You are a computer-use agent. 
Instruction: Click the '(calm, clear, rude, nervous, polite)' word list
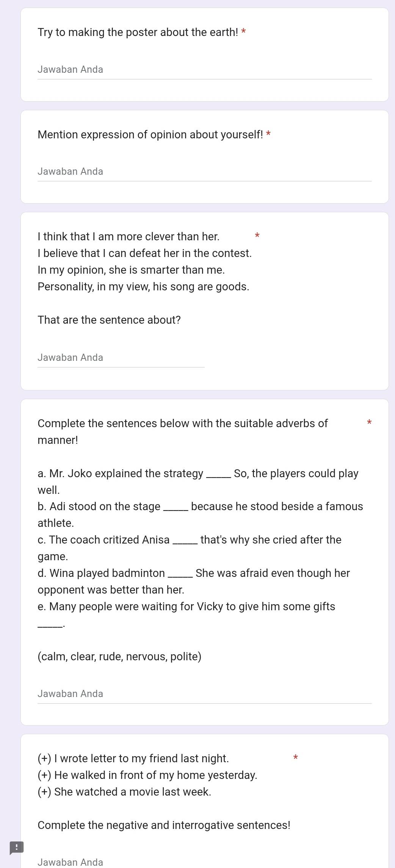click(120, 656)
